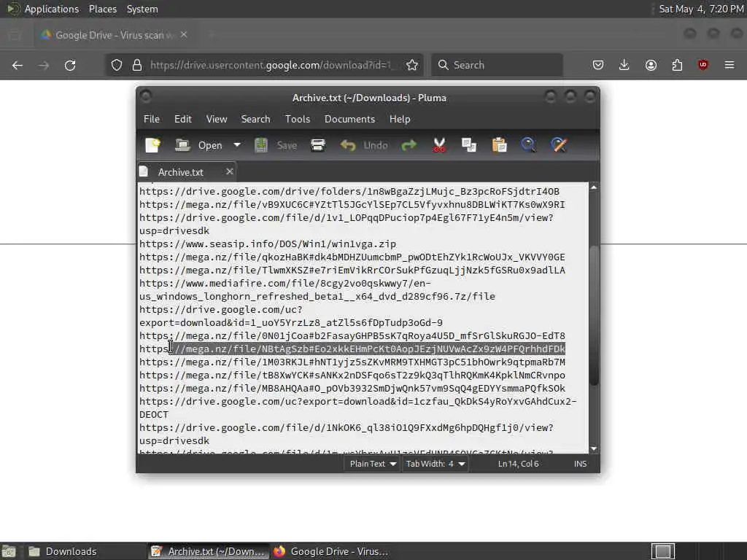Click the seasip.info win1vga.zip URL line
This screenshot has height=560, width=747.
(268, 244)
